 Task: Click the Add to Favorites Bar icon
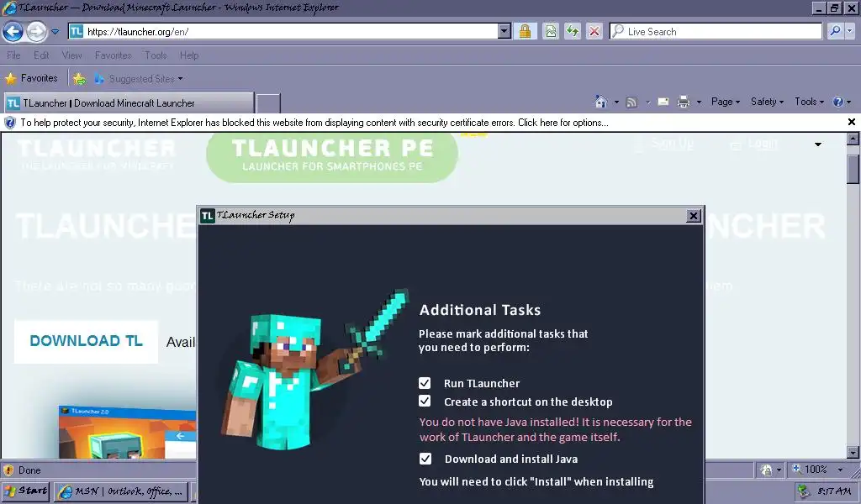(x=80, y=79)
